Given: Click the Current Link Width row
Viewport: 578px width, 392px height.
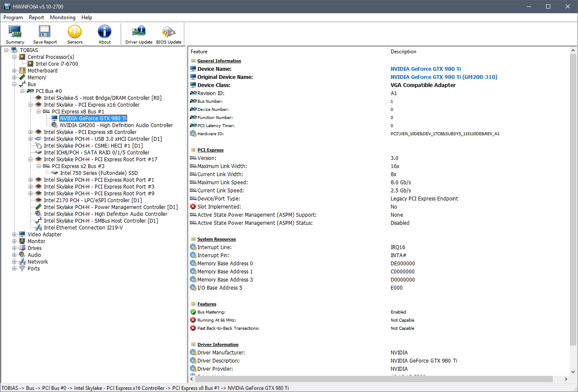Looking at the screenshot, I should point(379,174).
